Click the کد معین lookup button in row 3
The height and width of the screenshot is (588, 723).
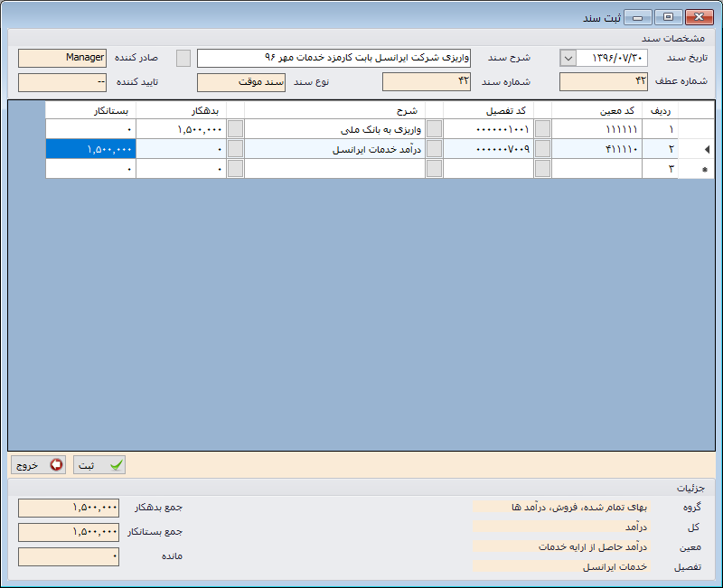(x=543, y=169)
